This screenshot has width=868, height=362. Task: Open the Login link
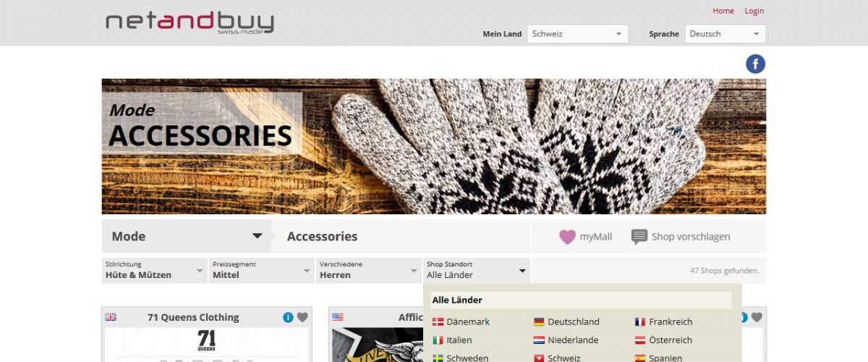754,11
